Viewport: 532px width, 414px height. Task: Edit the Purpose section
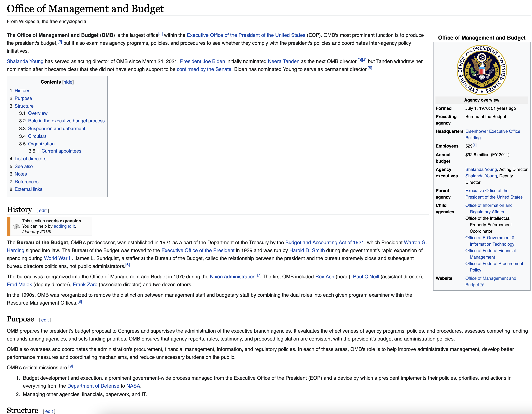pos(45,320)
